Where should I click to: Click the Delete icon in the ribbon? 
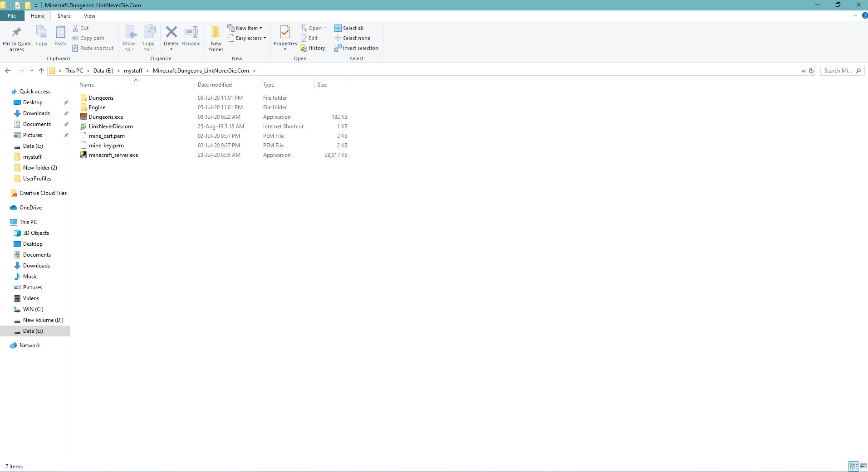click(x=171, y=33)
